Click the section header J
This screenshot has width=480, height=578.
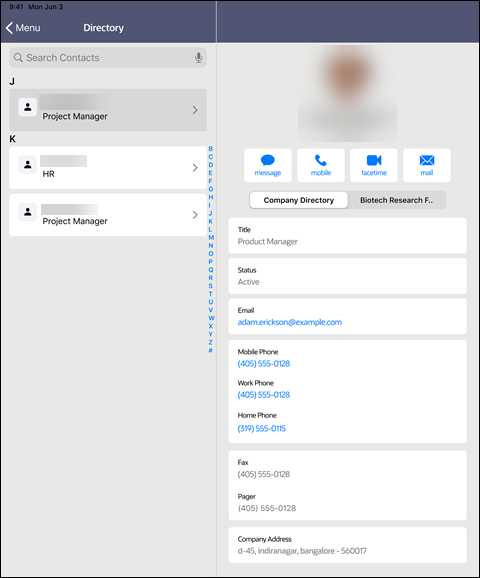(12, 81)
